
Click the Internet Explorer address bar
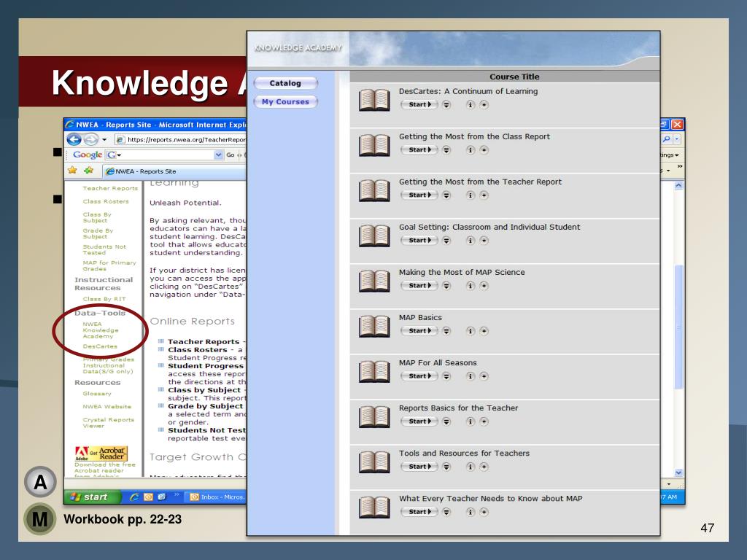[181, 139]
